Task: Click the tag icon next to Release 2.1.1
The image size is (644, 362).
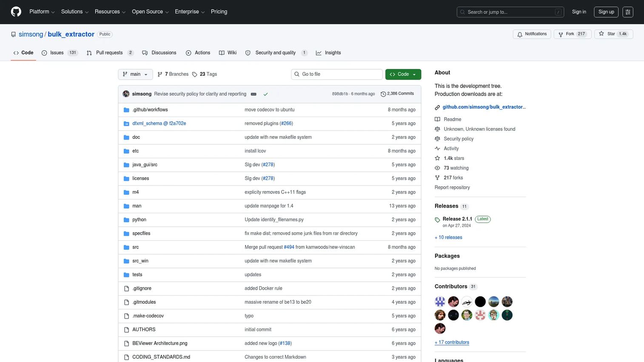Action: [x=437, y=220]
